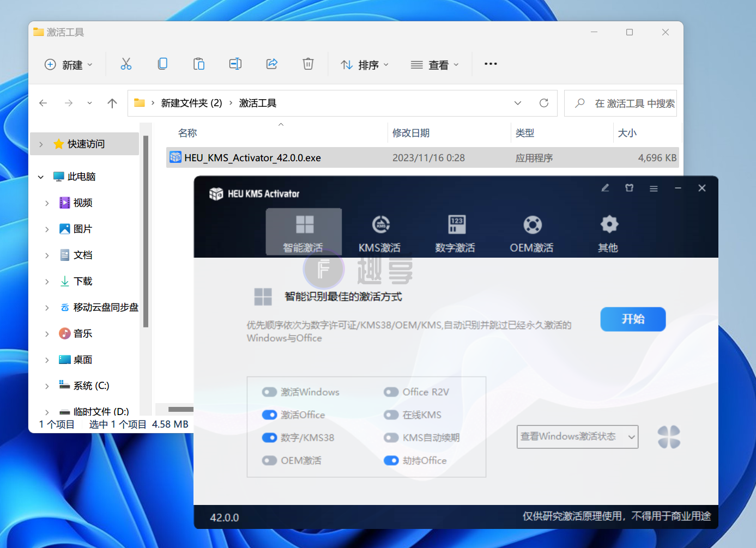Click the 4,696 KB size cell
756x548 pixels.
[657, 158]
